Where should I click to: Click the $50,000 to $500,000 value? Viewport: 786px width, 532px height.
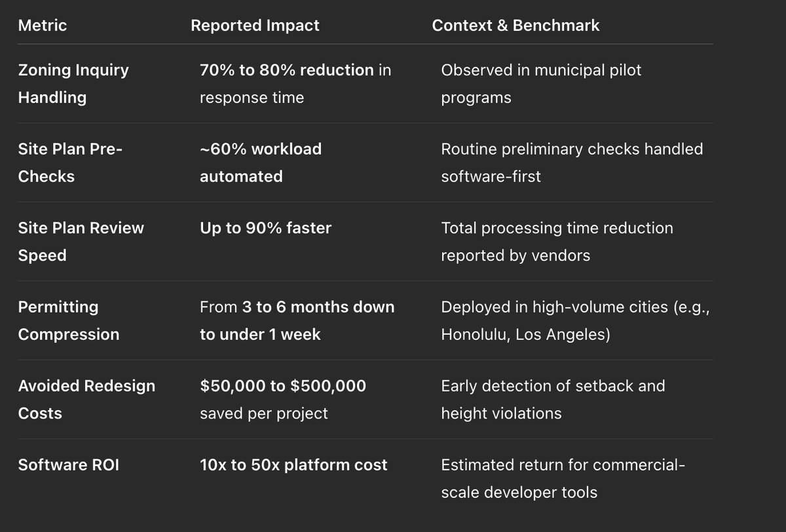pyautogui.click(x=283, y=386)
